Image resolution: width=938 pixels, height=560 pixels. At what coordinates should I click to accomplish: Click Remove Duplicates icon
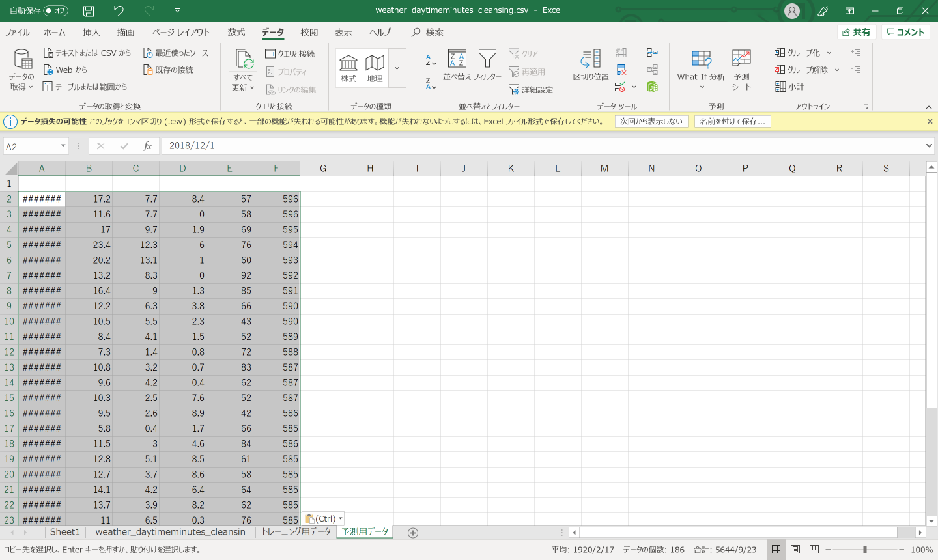point(621,70)
